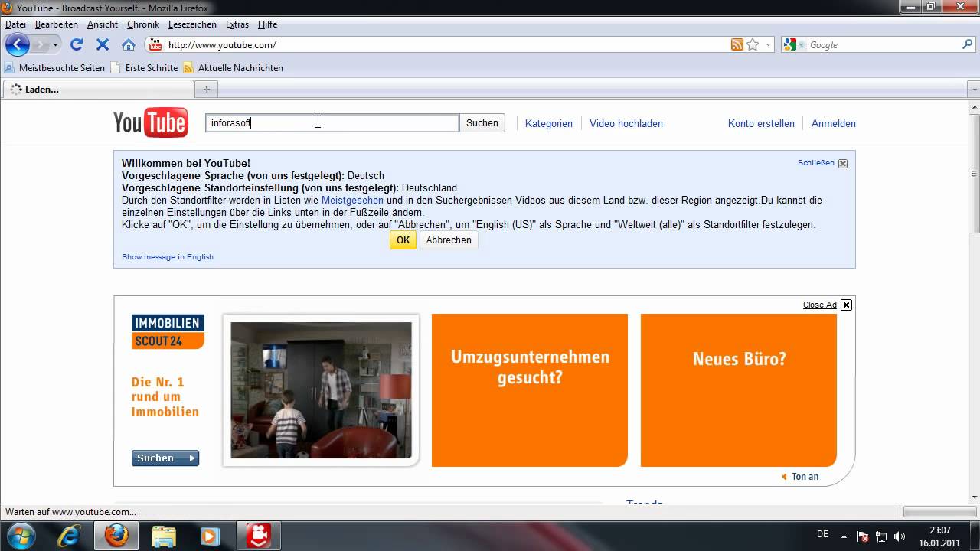Open the Lesezeichen menu
This screenshot has width=980, height=551.
click(192, 24)
